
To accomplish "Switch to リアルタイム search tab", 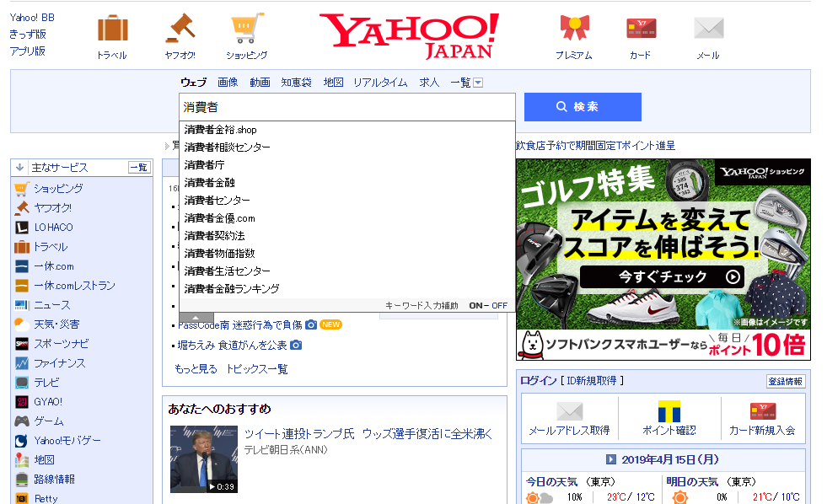I will coord(380,83).
